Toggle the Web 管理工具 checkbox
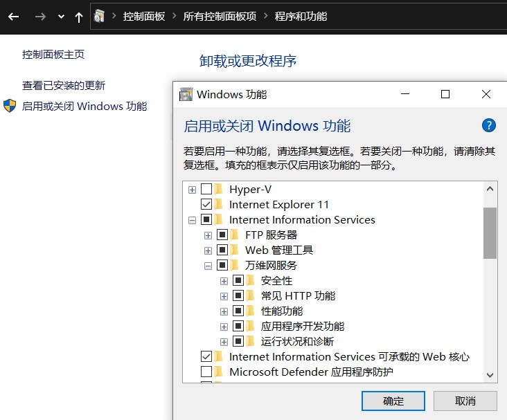The image size is (507, 420). pos(222,250)
